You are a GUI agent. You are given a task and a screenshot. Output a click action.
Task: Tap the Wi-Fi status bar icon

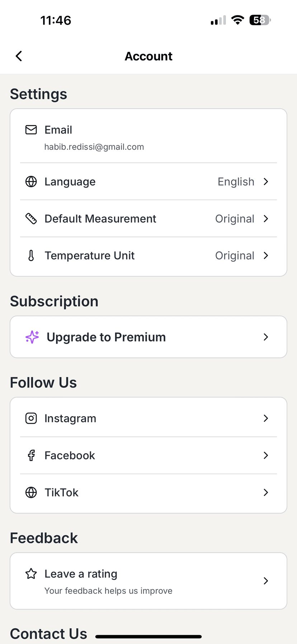pyautogui.click(x=237, y=20)
